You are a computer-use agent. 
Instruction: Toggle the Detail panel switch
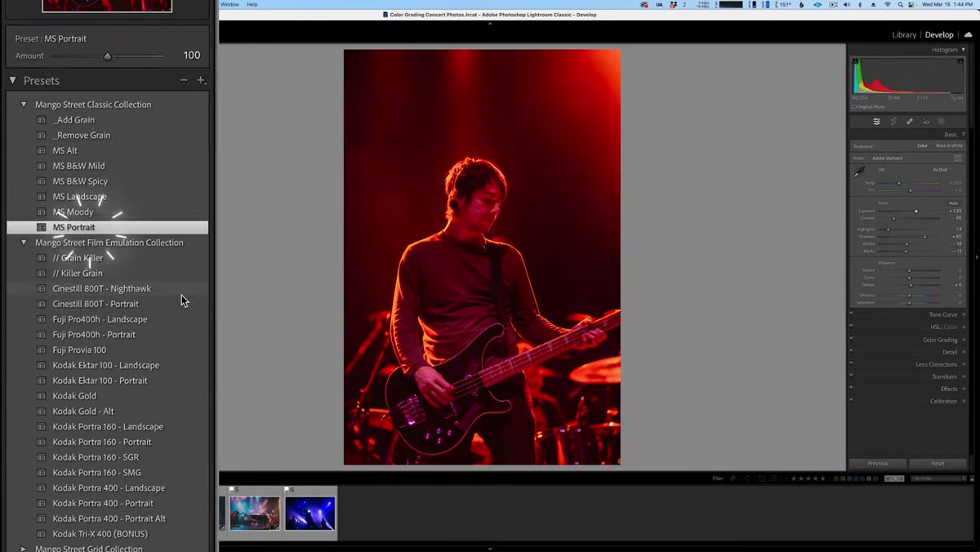pos(851,352)
